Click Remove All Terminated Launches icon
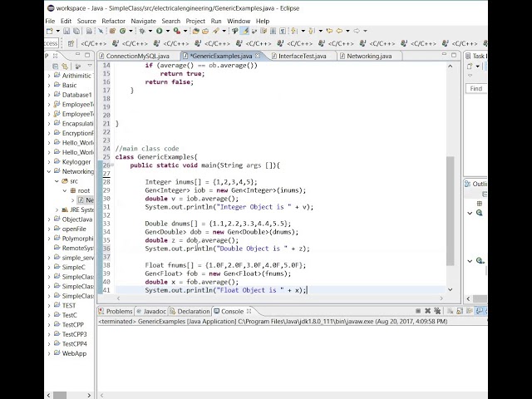 [x=437, y=311]
